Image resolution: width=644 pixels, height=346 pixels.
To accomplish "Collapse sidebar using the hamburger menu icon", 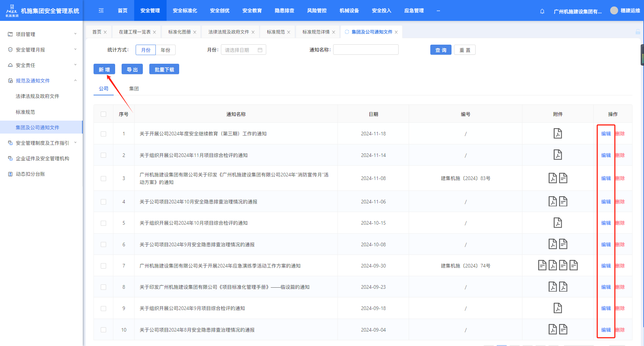I will (101, 11).
